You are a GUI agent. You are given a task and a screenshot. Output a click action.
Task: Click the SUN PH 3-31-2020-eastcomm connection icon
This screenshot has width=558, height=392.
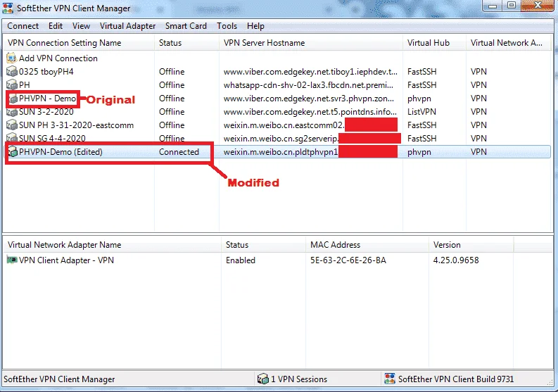(x=12, y=125)
